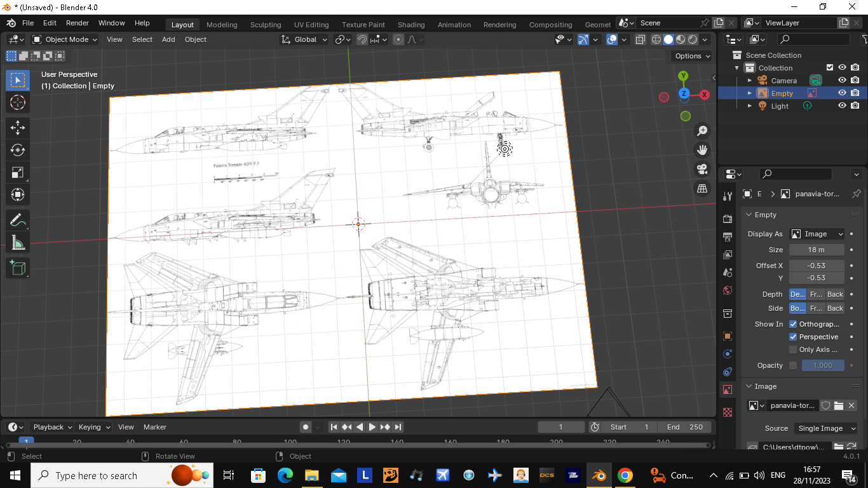Image resolution: width=868 pixels, height=488 pixels.
Task: Play animation forward
Action: pyautogui.click(x=372, y=427)
